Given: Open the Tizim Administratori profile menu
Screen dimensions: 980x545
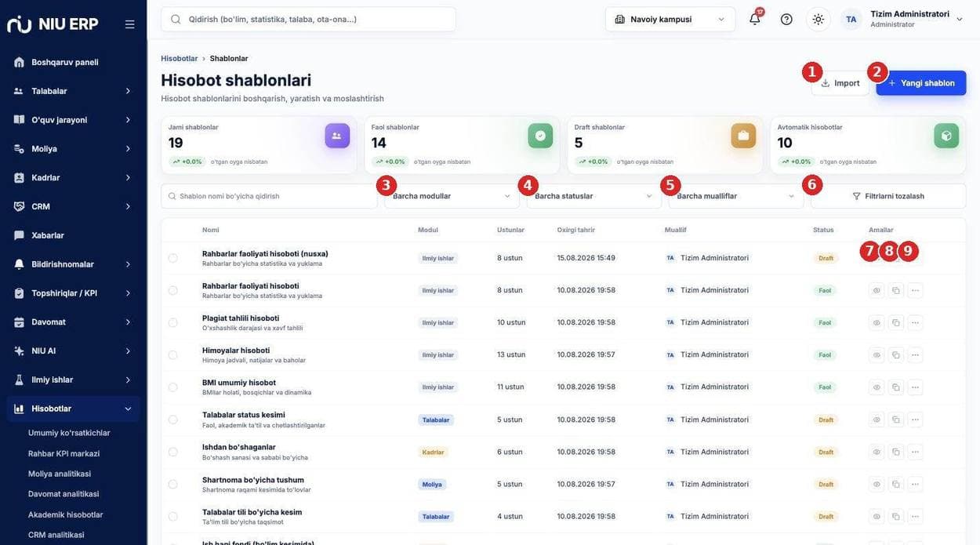Looking at the screenshot, I should pos(903,20).
